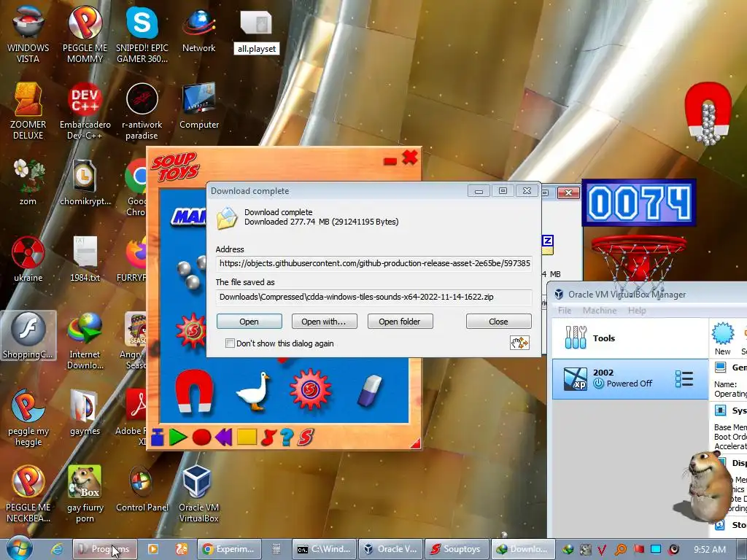Screen dimensions: 747x560
Task: Open the File menu in VirtualBox Manager
Action: click(x=565, y=311)
